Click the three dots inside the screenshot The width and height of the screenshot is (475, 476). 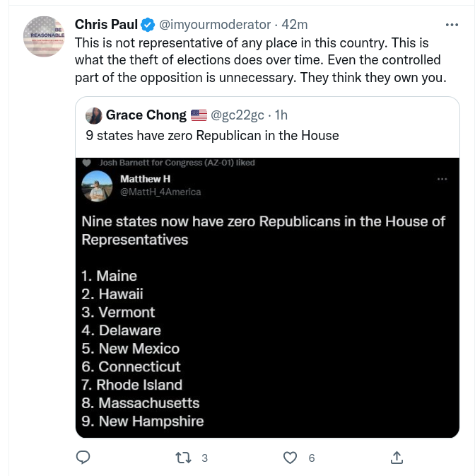pyautogui.click(x=442, y=179)
